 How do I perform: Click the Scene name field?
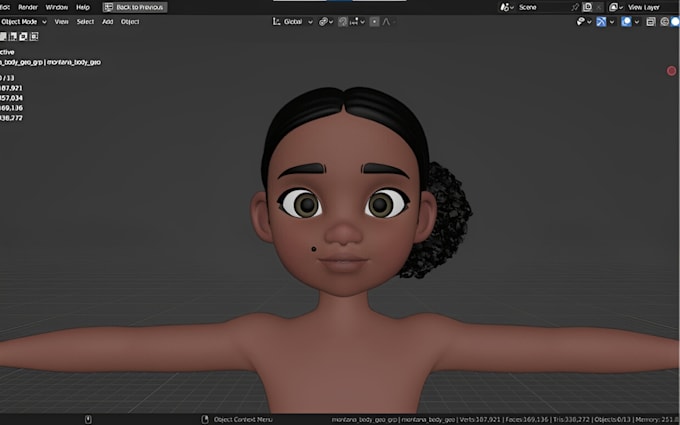click(x=542, y=7)
